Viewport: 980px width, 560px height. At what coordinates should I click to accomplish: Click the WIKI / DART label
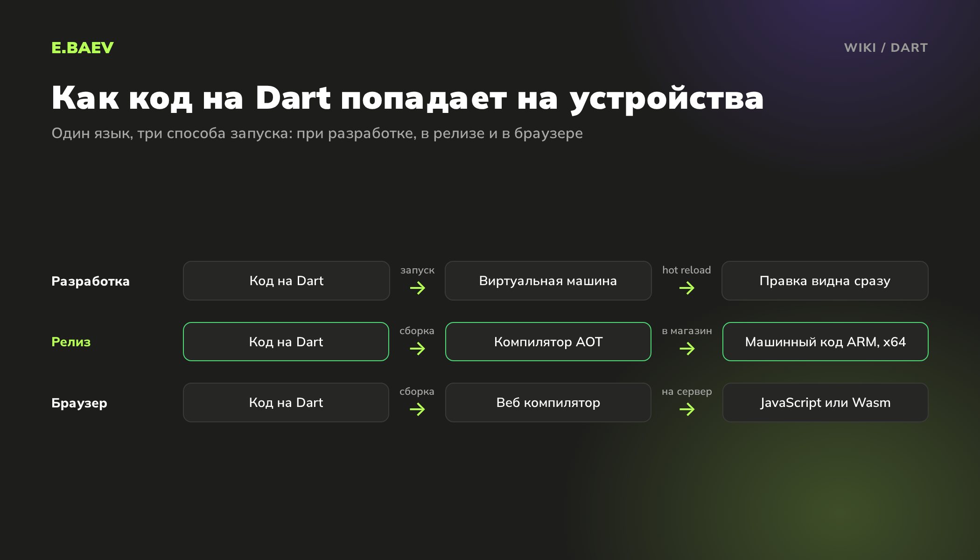pos(886,48)
